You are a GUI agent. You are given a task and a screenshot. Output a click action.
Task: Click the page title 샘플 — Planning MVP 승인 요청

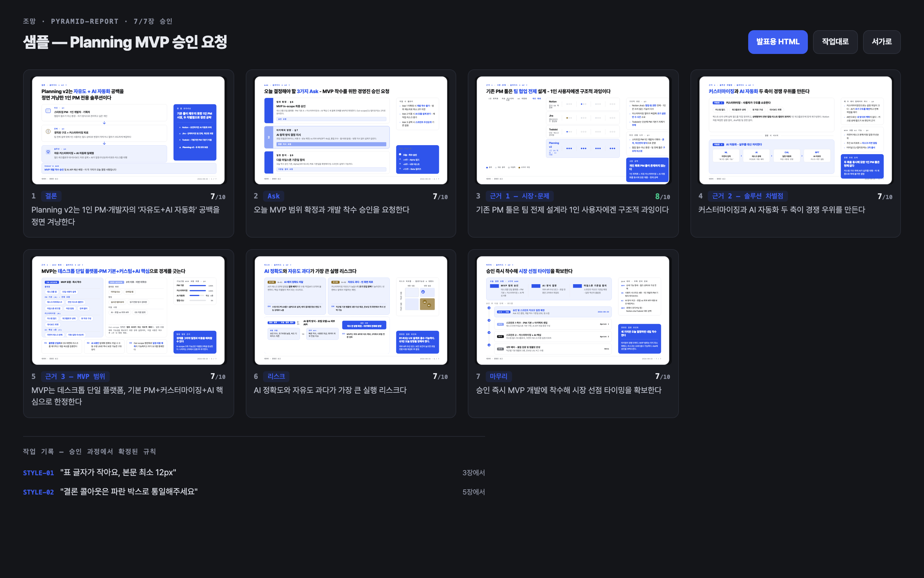125,42
